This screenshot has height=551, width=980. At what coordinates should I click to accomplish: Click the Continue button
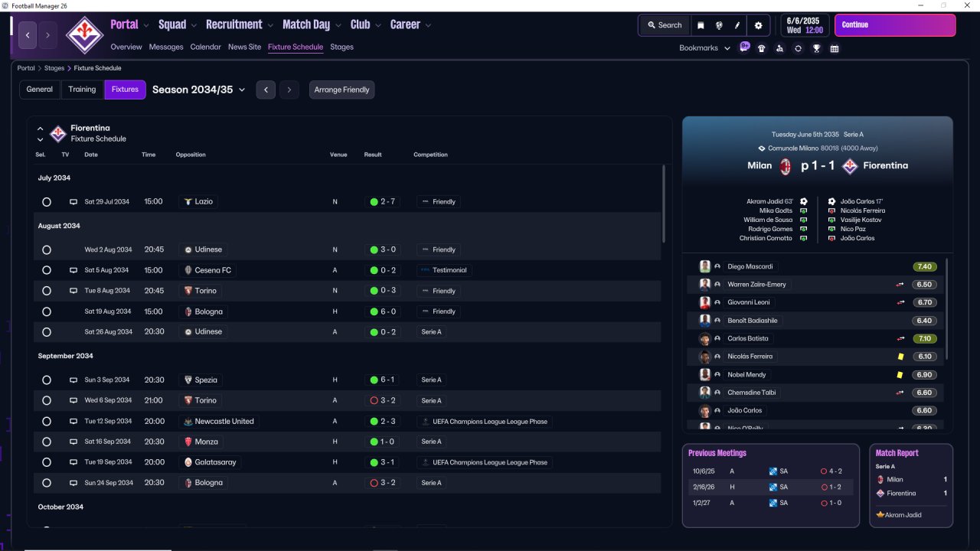click(x=895, y=25)
